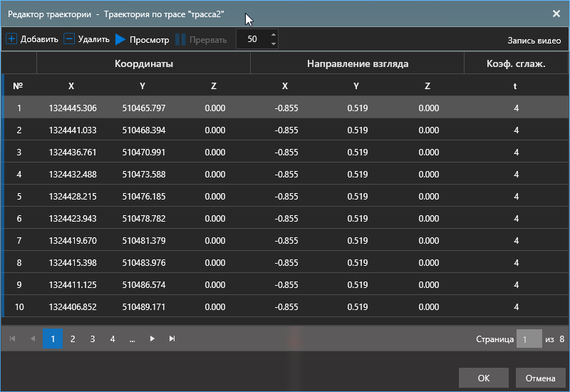Go to the first page of table
This screenshot has width=570, height=392.
(x=13, y=339)
